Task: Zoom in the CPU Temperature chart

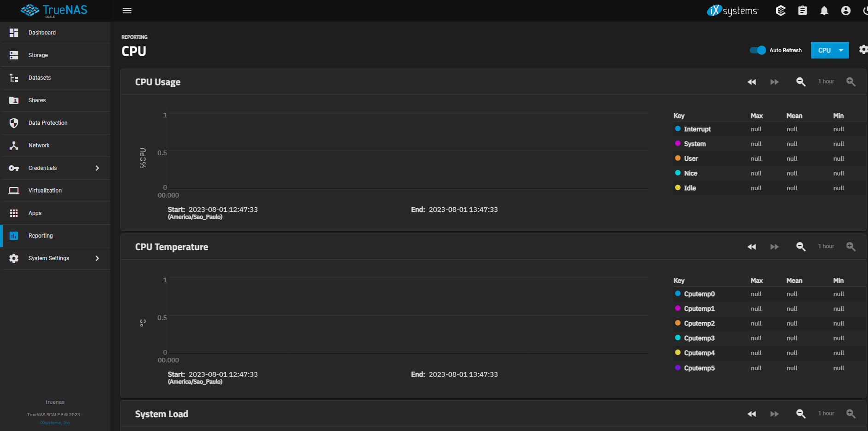Action: (x=851, y=247)
